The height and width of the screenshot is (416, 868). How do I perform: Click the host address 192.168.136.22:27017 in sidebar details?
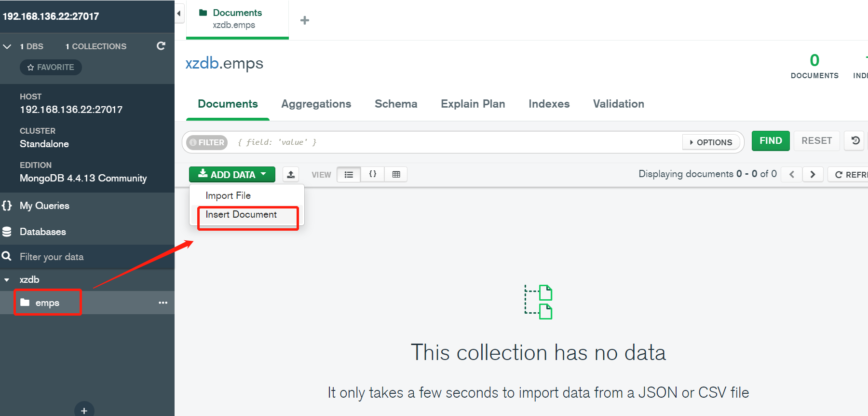tap(71, 110)
